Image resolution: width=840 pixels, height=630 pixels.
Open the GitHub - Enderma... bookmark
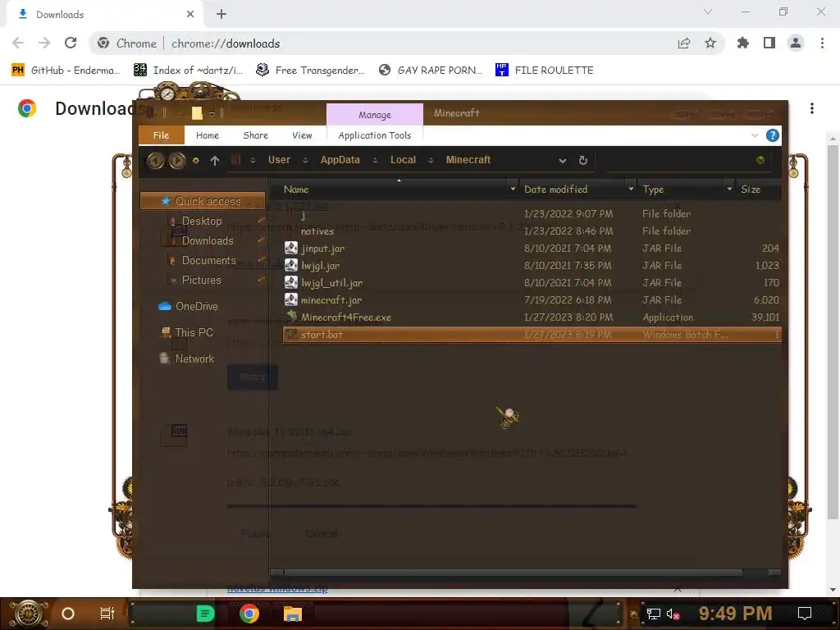coord(66,71)
